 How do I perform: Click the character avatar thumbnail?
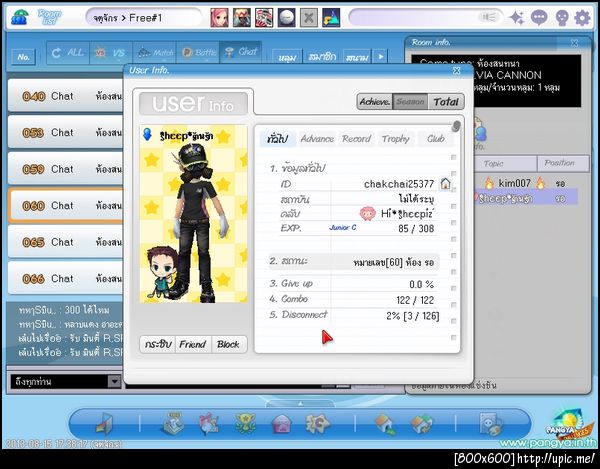click(194, 213)
